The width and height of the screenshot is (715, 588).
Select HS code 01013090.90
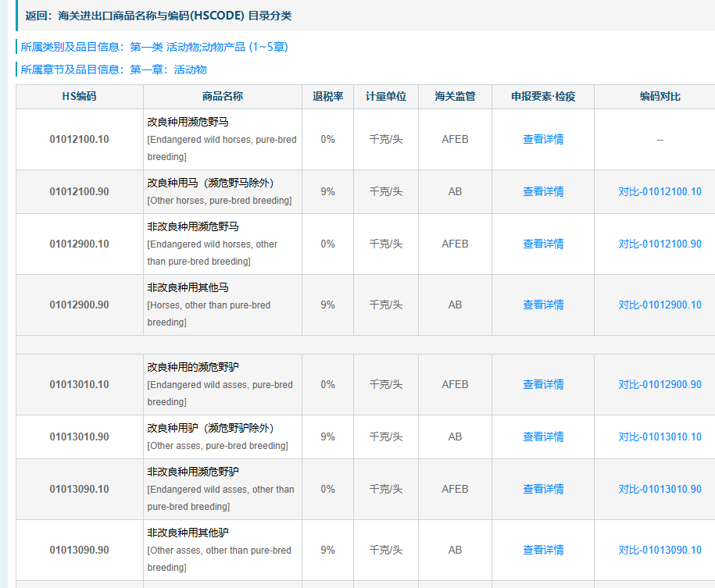pos(80,551)
